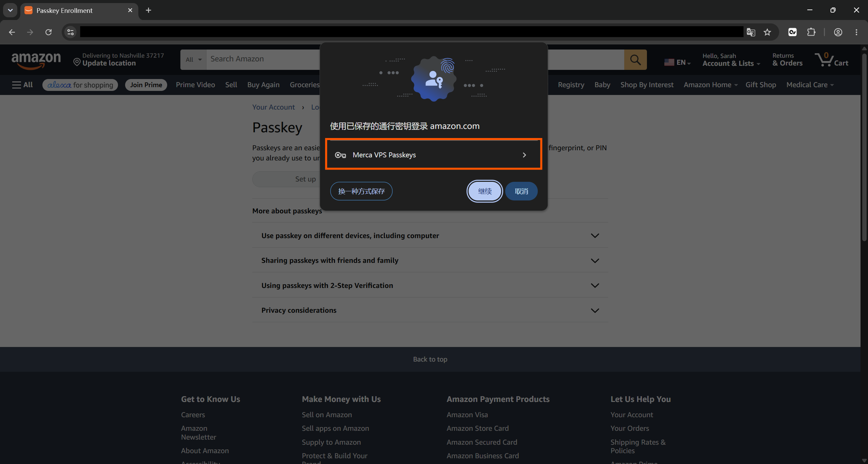The image size is (868, 464).
Task: Click Back to top bar
Action: tap(430, 359)
